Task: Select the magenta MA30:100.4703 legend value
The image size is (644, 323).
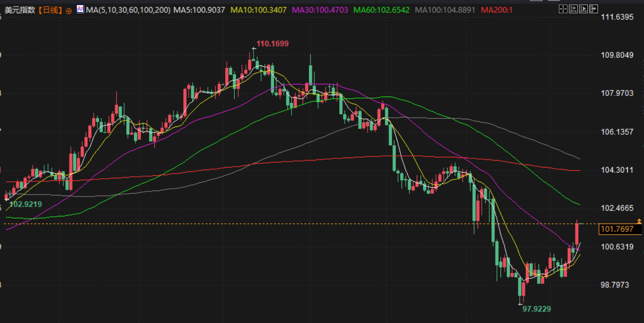Action: [x=320, y=10]
